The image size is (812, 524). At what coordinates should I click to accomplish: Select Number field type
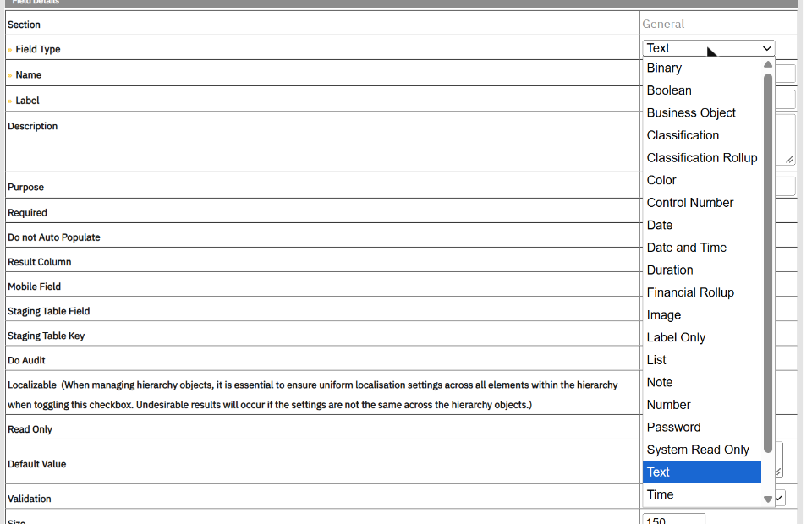tap(702, 405)
